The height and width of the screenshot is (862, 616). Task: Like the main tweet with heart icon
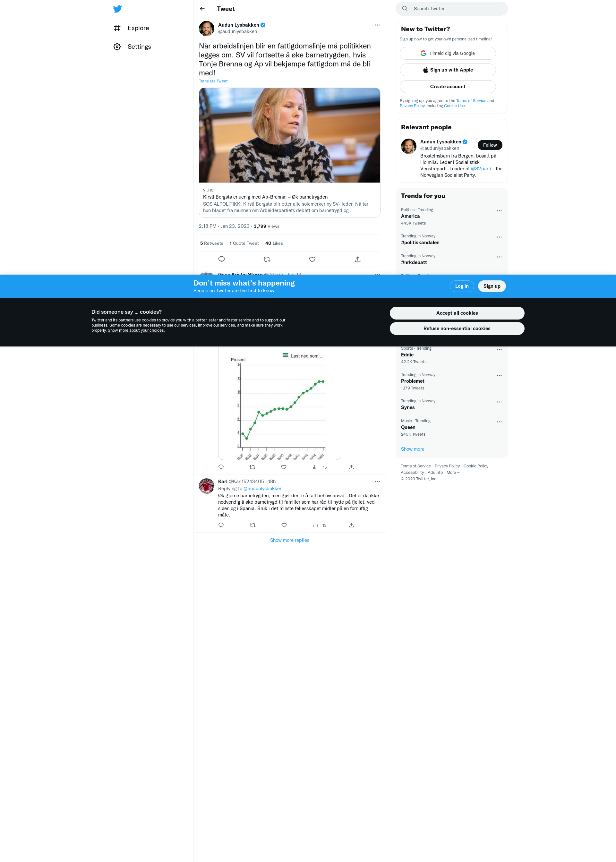(x=312, y=260)
